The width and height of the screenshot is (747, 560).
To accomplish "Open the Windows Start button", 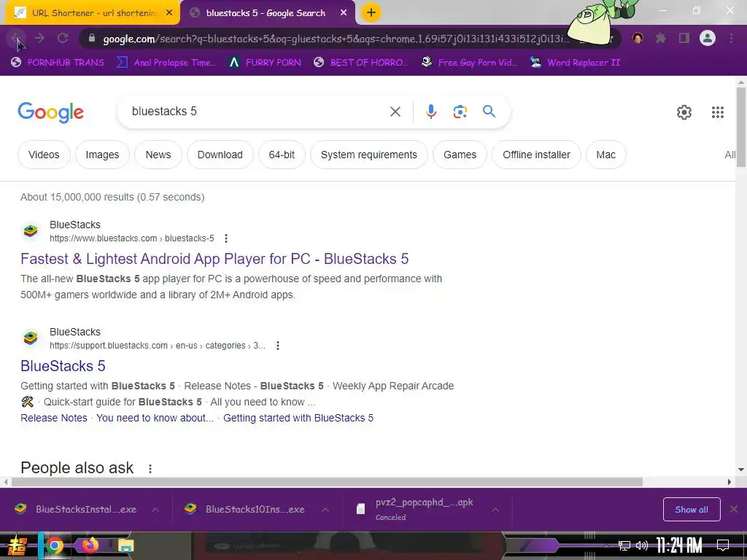I will pos(18,545).
